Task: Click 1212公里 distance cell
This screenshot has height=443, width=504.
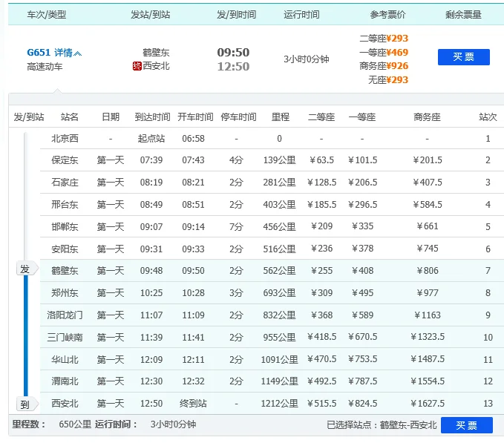Action: tap(279, 404)
